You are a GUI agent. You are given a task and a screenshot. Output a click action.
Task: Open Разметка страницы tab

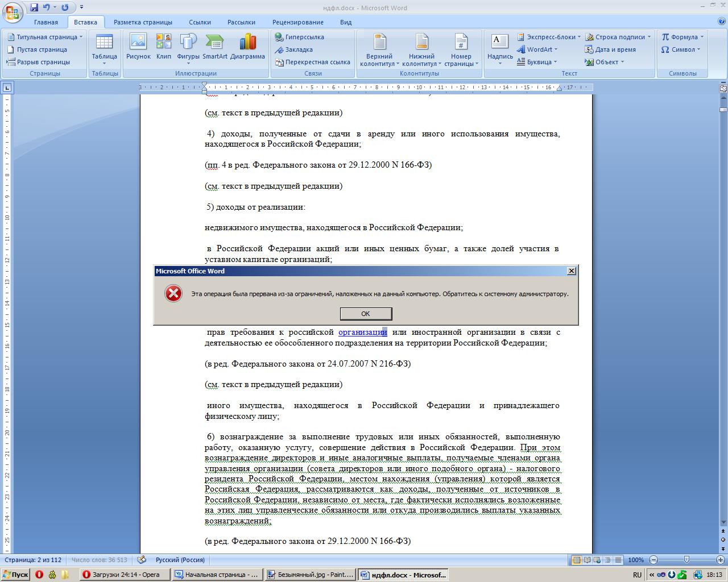click(143, 22)
